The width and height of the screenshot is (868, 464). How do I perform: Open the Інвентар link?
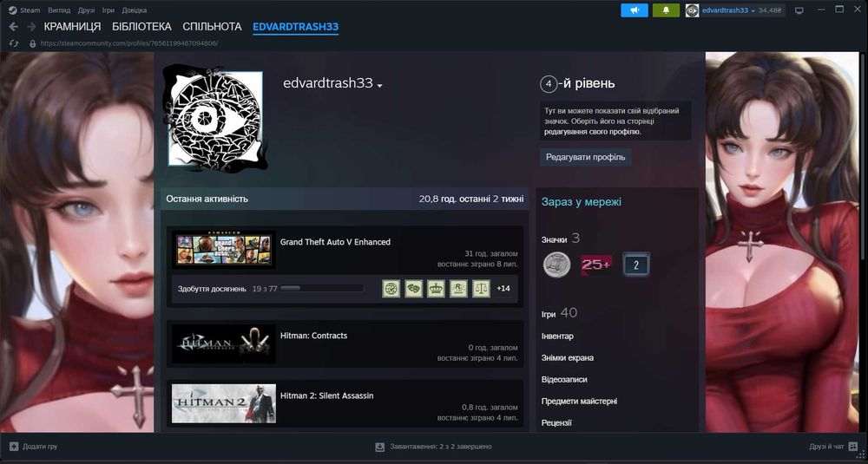click(x=557, y=337)
